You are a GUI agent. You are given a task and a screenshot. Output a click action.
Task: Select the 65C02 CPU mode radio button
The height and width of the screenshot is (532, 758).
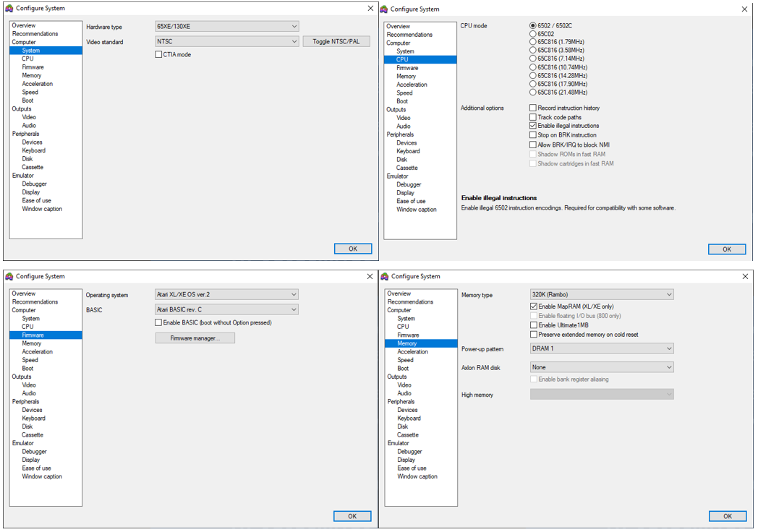click(x=533, y=34)
